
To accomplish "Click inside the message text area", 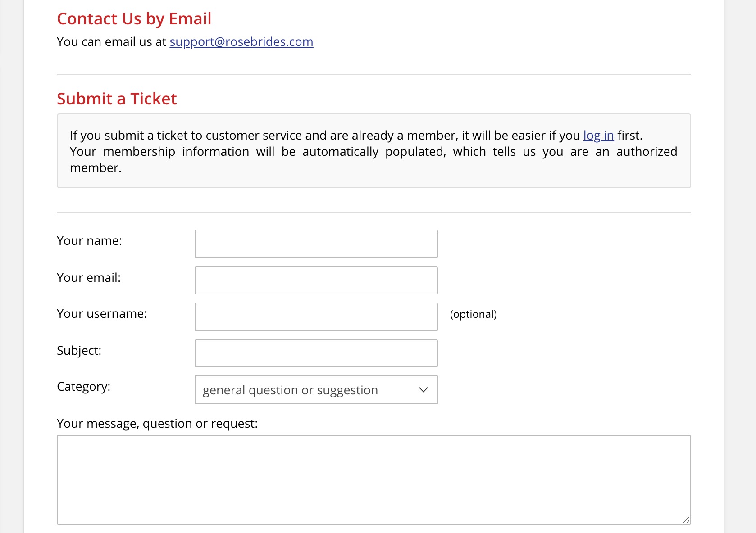I will [x=373, y=479].
